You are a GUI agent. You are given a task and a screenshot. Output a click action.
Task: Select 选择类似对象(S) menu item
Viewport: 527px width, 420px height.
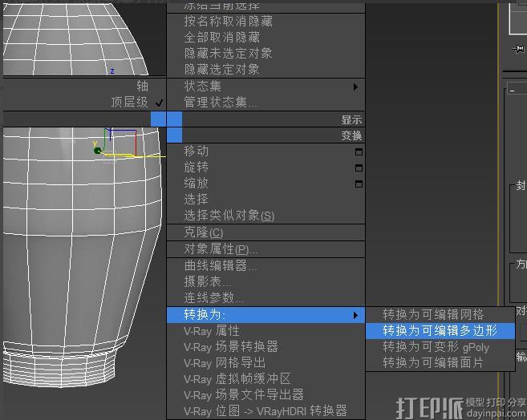coord(229,216)
